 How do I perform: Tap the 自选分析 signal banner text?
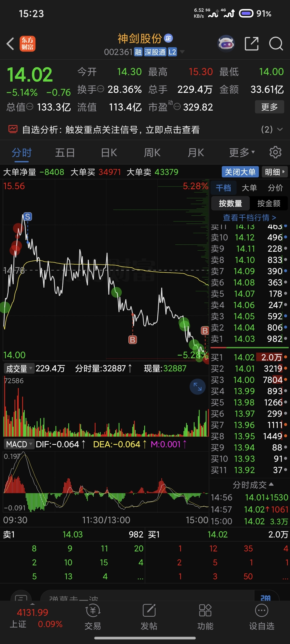(x=111, y=129)
